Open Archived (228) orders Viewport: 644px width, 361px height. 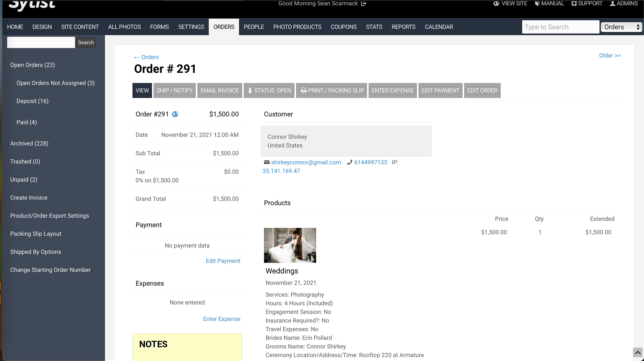pyautogui.click(x=29, y=144)
